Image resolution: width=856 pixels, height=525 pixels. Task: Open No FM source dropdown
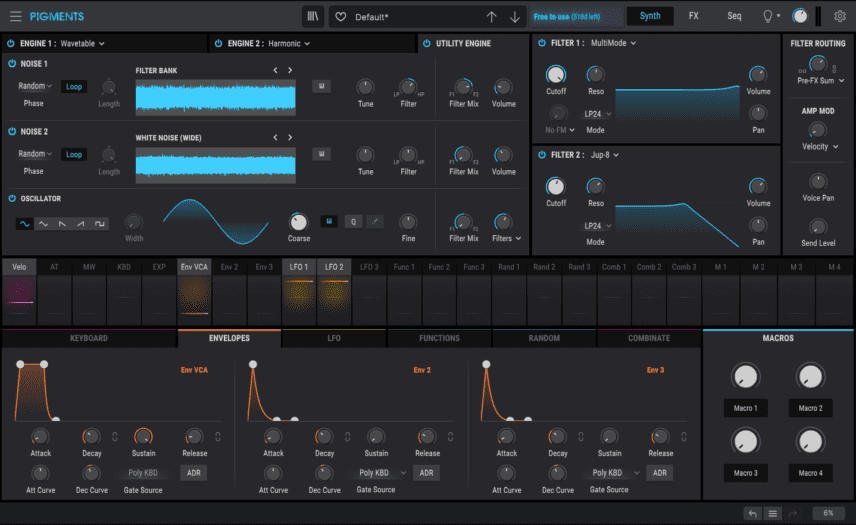tap(560, 130)
